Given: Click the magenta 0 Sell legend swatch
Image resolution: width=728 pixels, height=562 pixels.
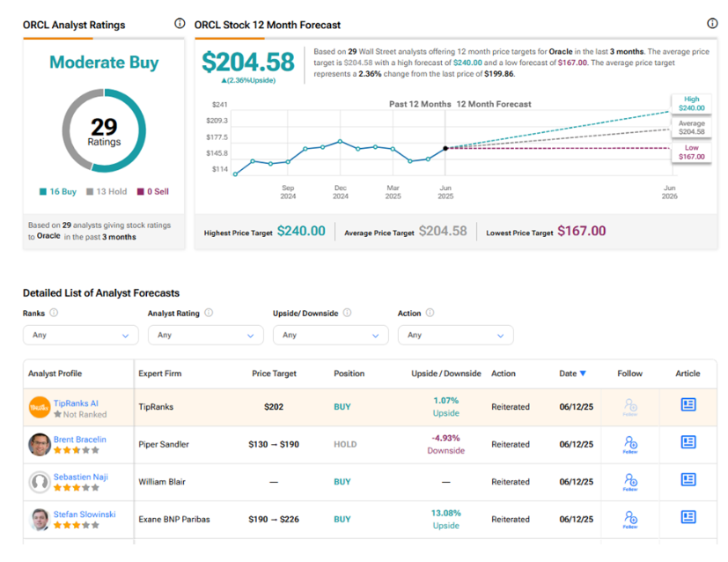Looking at the screenshot, I should pyautogui.click(x=141, y=192).
